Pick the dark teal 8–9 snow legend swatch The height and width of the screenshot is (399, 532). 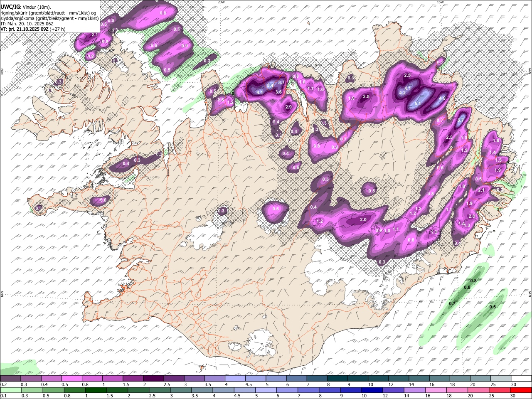pos(337,378)
